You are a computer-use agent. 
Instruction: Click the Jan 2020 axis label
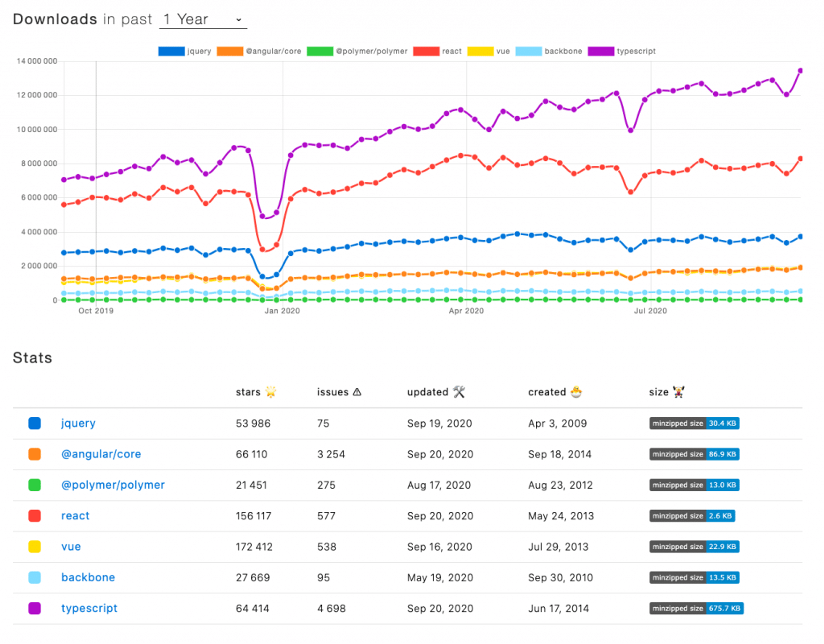(282, 311)
